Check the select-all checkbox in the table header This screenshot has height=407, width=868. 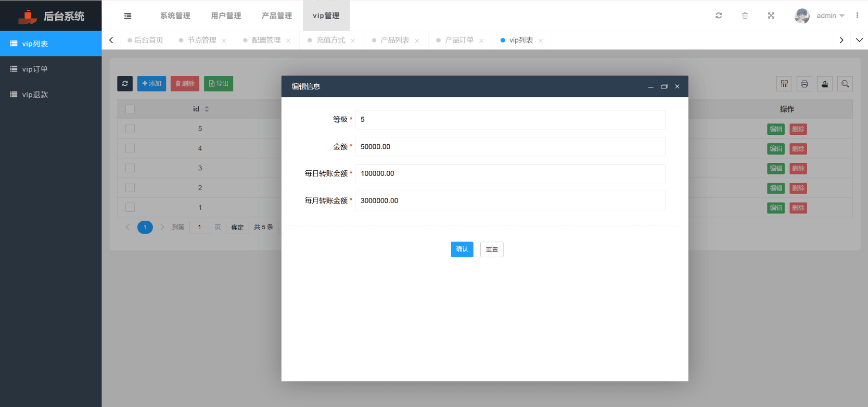pos(130,109)
